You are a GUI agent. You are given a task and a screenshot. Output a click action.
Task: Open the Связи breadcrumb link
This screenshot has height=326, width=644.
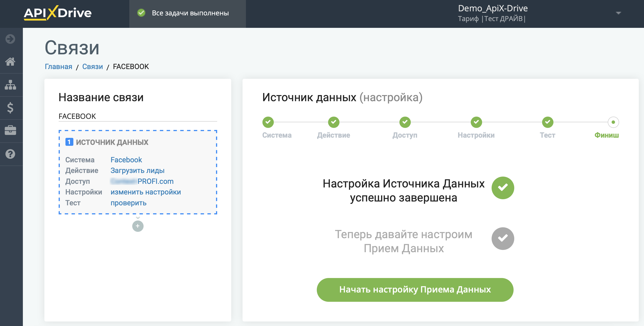(92, 67)
